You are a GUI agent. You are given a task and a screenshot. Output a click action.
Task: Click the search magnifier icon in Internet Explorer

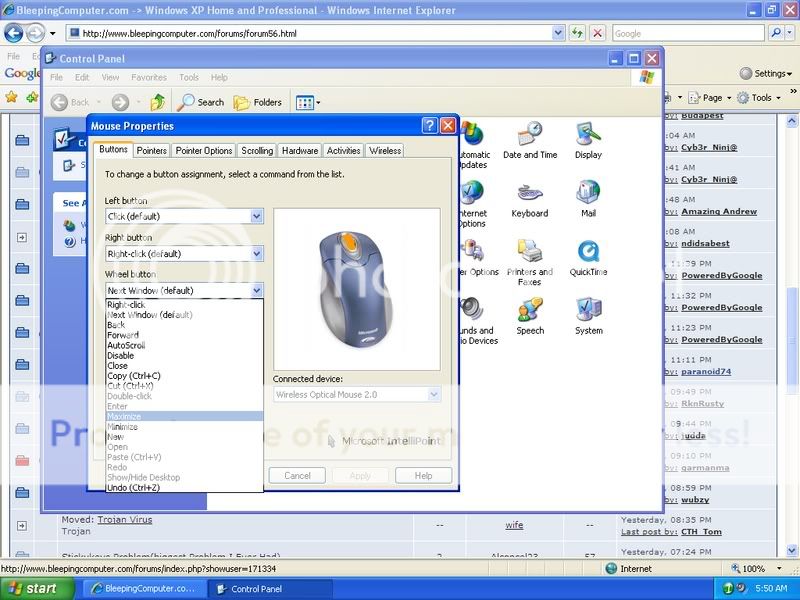[x=776, y=33]
